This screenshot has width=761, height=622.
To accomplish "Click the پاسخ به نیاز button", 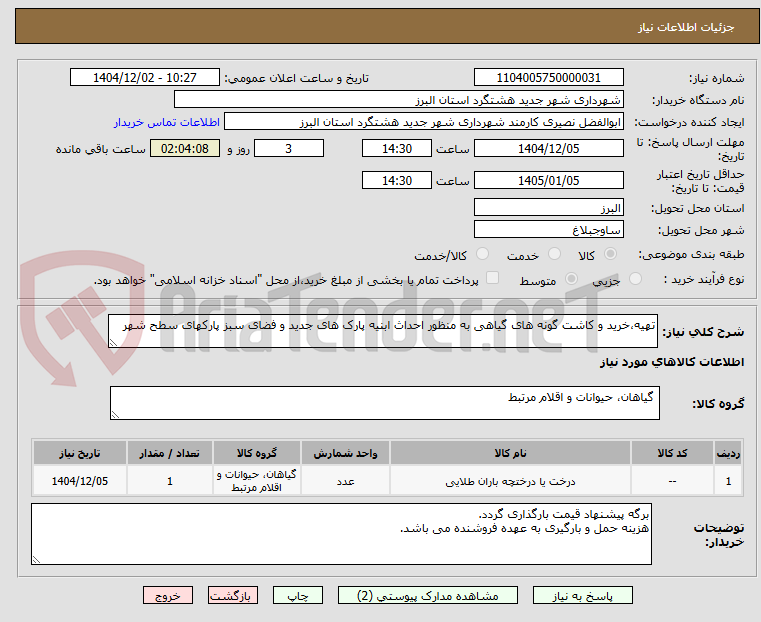I will click(582, 595).
